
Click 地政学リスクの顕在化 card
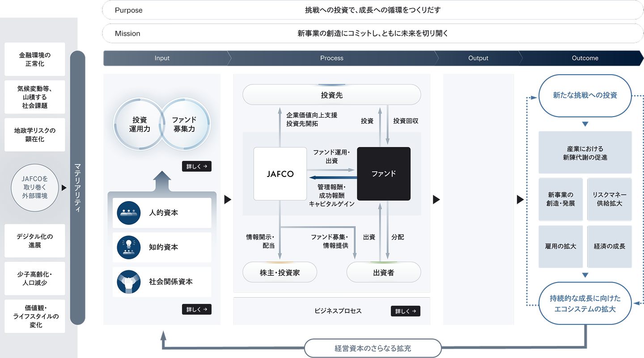click(35, 135)
